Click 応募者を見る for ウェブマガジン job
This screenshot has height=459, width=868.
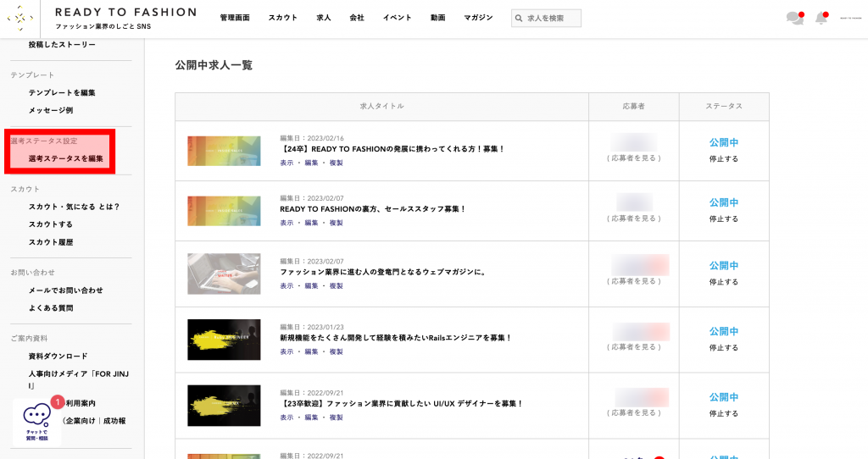click(x=634, y=280)
